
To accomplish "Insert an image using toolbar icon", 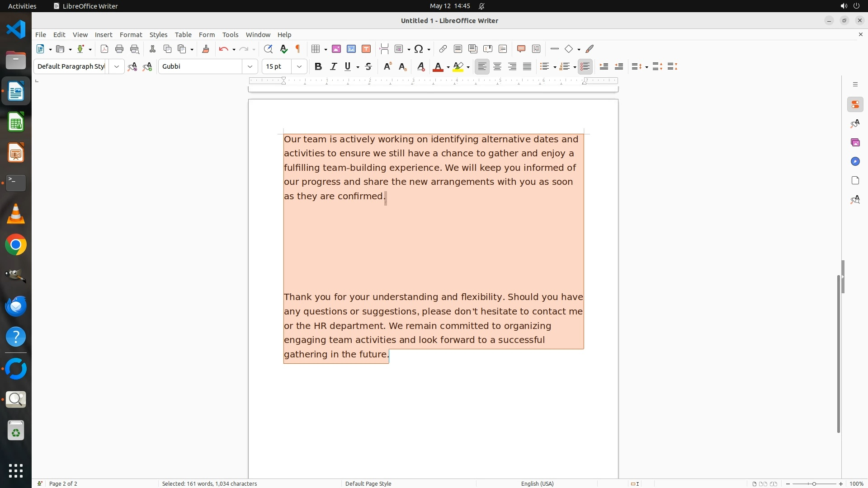I will tap(336, 49).
